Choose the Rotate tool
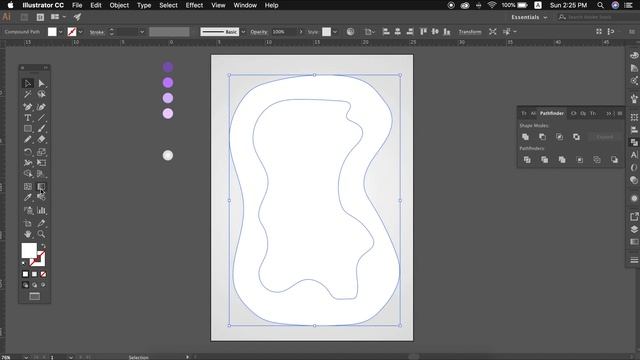640x360 pixels. click(28, 152)
